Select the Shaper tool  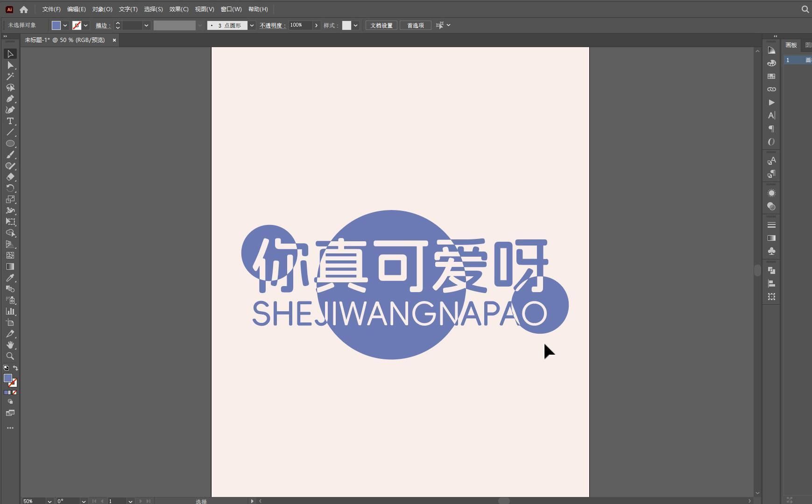10,166
